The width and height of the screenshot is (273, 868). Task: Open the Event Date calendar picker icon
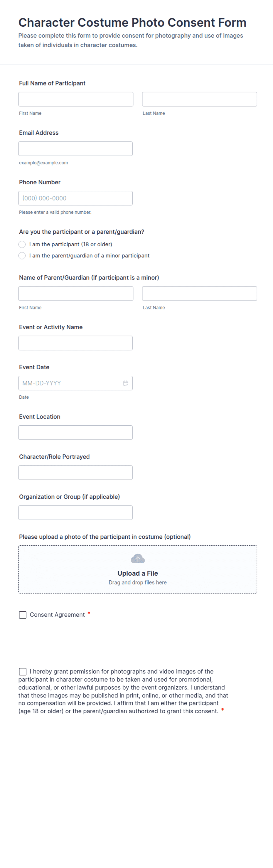[x=126, y=383]
